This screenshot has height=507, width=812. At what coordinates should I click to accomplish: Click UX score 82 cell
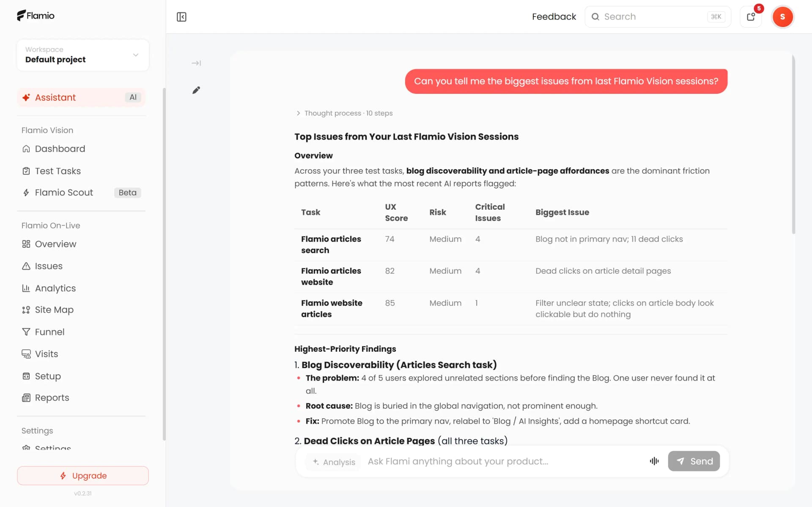(390, 271)
